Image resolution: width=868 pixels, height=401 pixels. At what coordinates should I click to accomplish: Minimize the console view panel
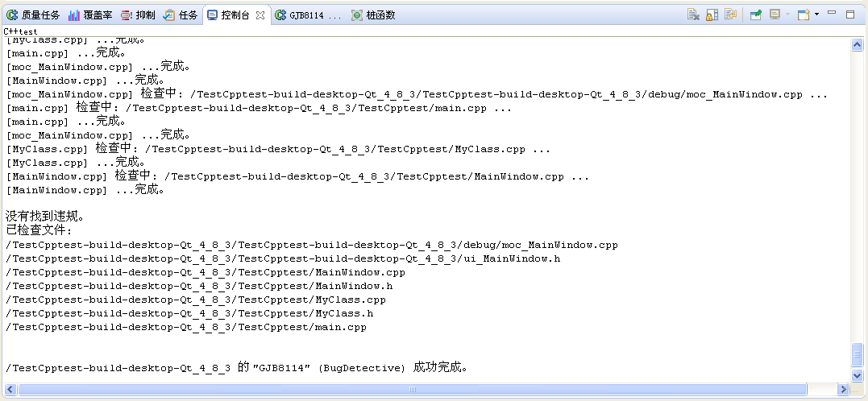click(x=832, y=13)
